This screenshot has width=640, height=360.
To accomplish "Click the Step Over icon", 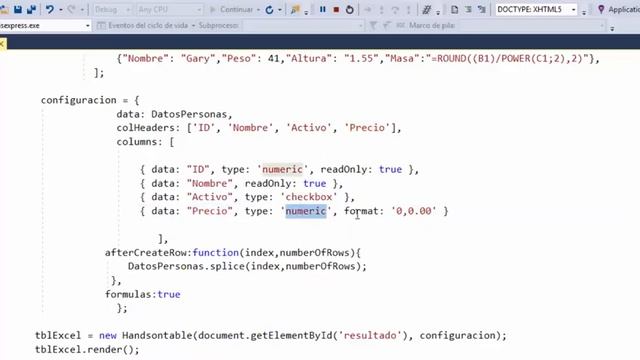I will coord(395,9).
